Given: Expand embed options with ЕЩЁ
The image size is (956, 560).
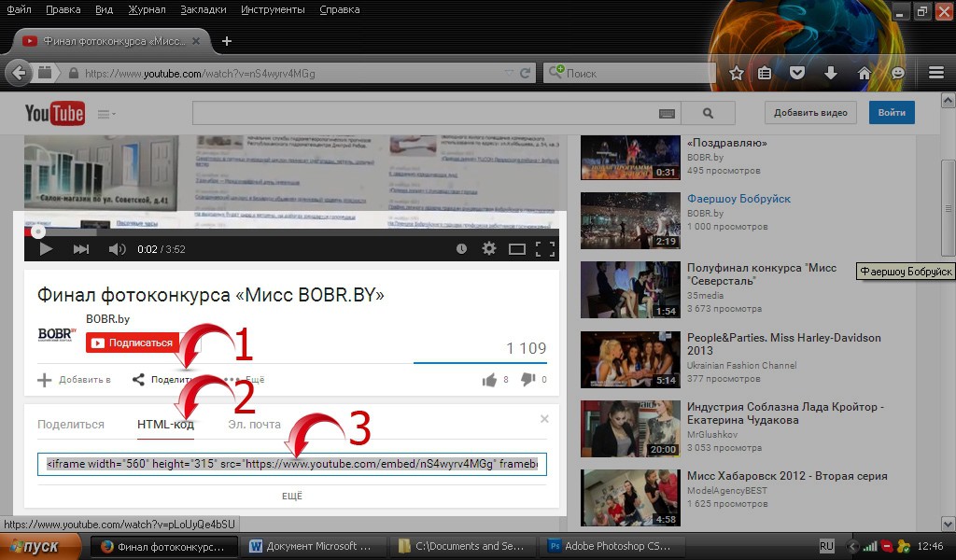Looking at the screenshot, I should pyautogui.click(x=292, y=496).
